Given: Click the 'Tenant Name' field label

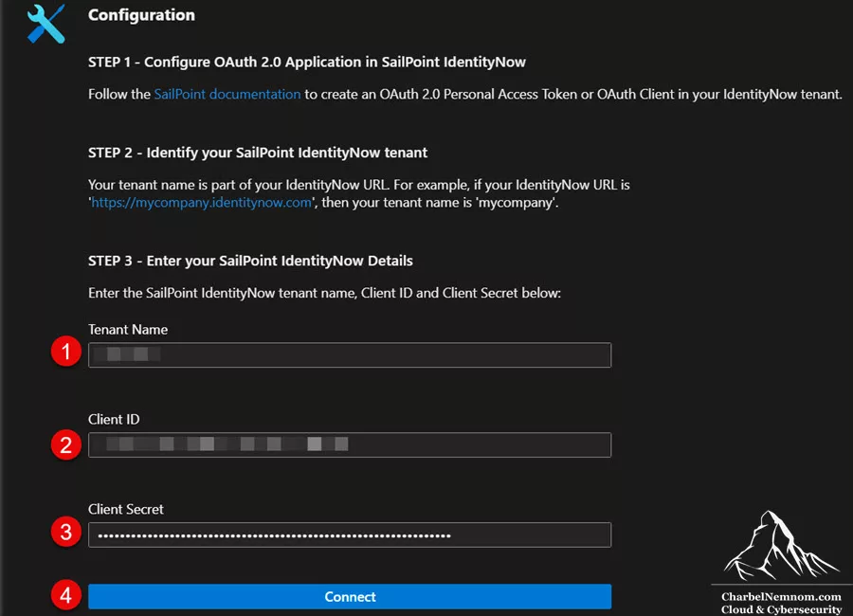Looking at the screenshot, I should (x=128, y=329).
